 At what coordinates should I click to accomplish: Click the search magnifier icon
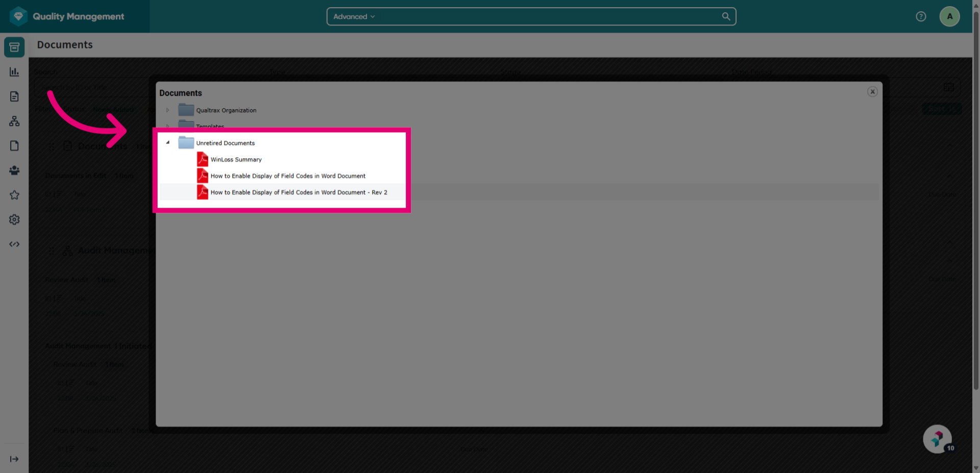click(726, 16)
